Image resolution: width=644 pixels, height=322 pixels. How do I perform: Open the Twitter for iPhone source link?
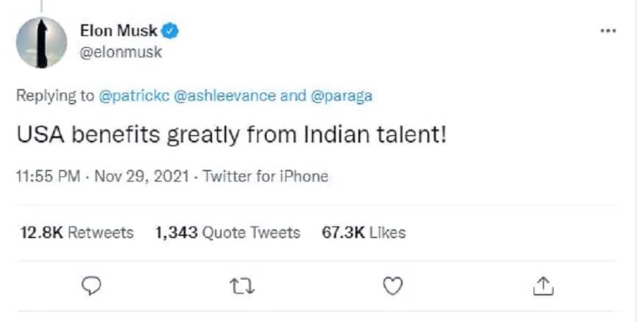pyautogui.click(x=265, y=176)
